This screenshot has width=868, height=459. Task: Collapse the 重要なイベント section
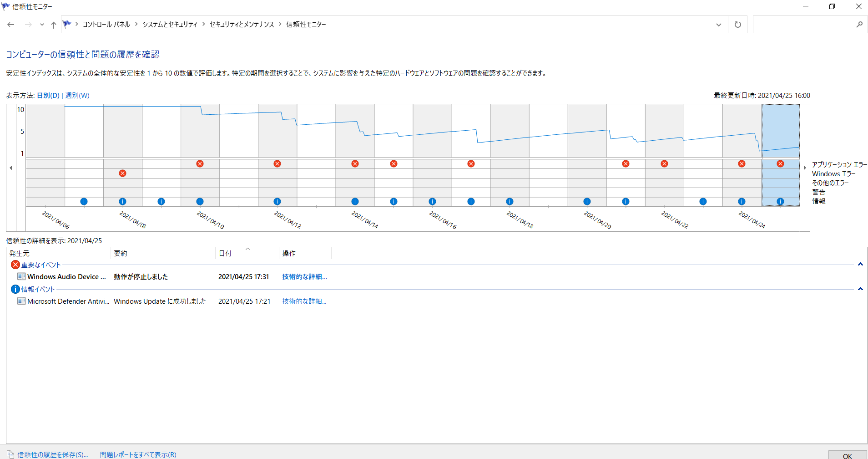pyautogui.click(x=860, y=265)
